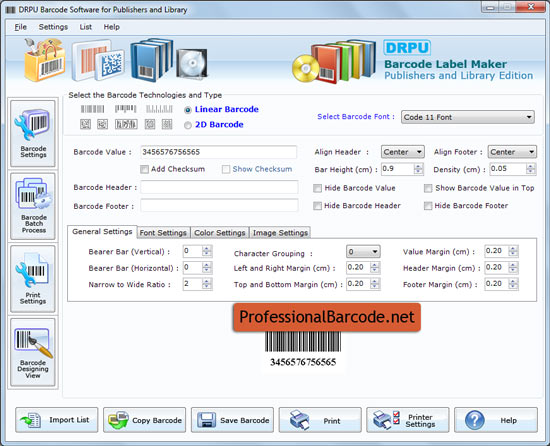
Task: Toggle the Show Checksum checkbox
Action: point(226,169)
